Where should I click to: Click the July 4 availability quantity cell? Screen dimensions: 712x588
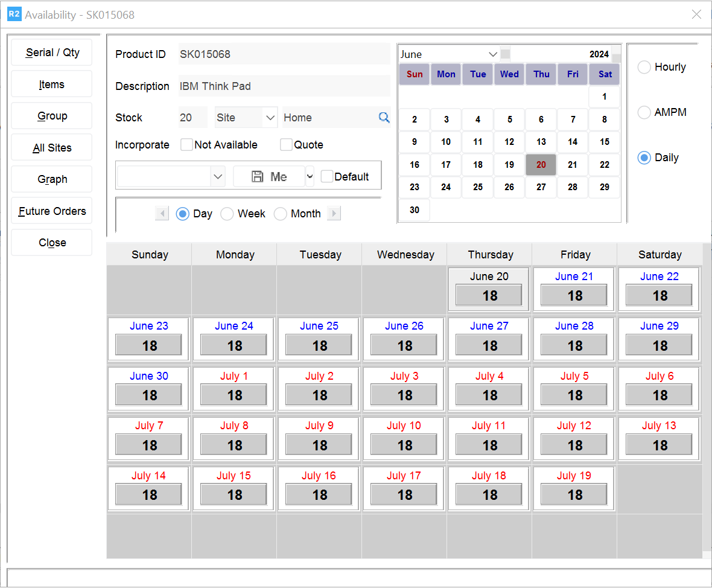[489, 395]
